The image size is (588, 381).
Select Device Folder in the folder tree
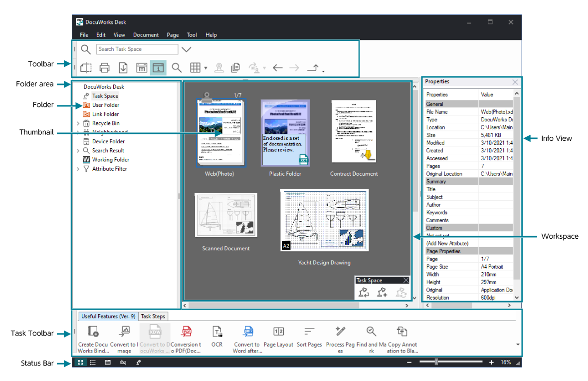(x=108, y=141)
